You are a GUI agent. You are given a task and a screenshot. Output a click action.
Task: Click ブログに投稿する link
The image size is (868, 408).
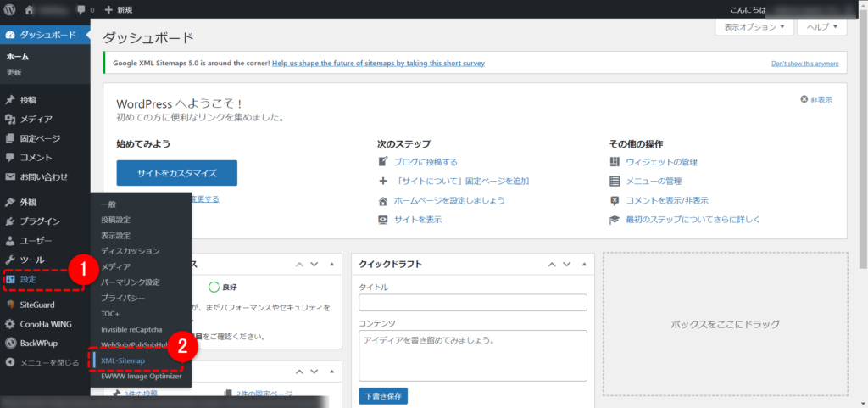426,162
